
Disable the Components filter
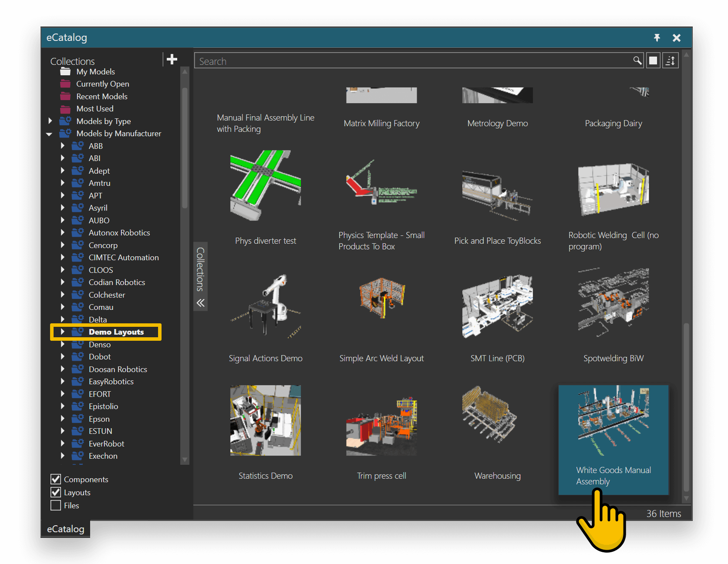pyautogui.click(x=55, y=479)
